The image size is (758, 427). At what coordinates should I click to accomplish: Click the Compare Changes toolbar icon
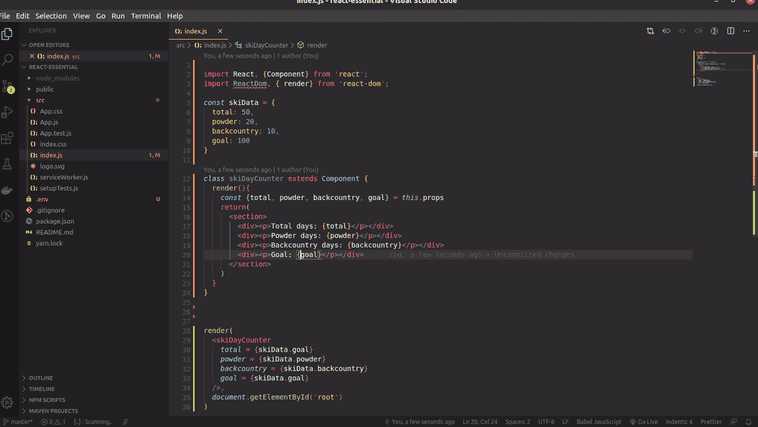tap(650, 31)
